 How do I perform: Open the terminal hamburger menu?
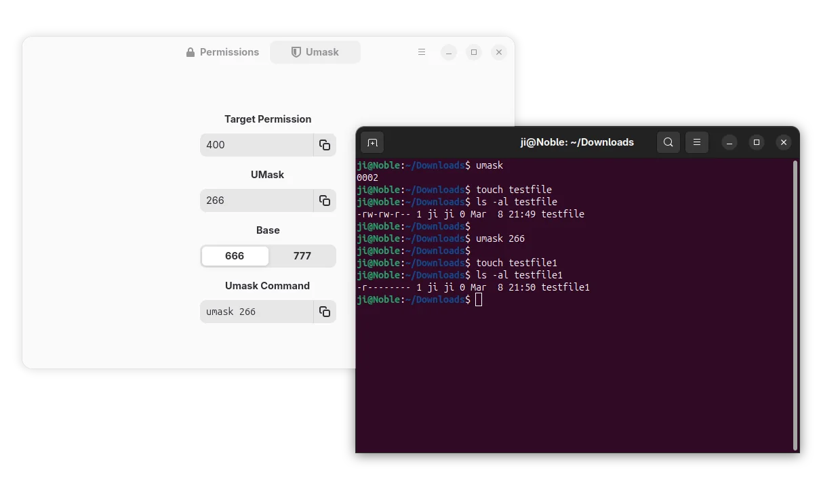[697, 142]
